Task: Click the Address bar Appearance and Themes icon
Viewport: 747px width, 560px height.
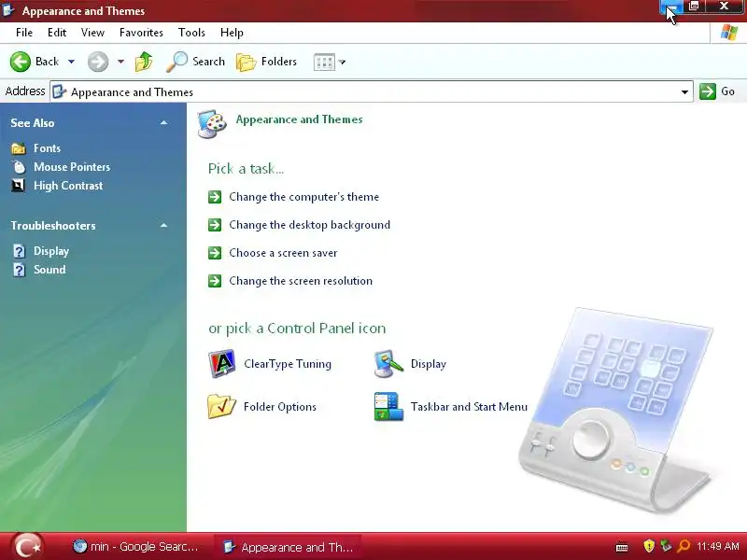Action: coord(59,91)
